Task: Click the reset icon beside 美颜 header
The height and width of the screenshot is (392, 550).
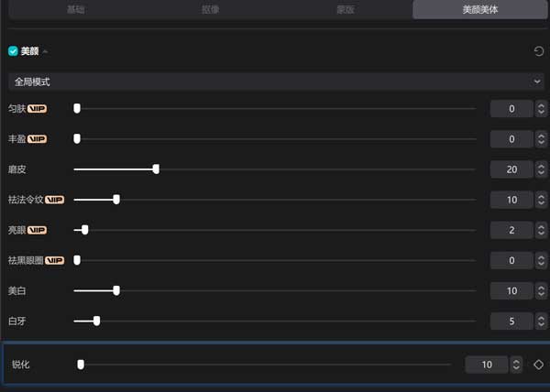Action: (538, 51)
